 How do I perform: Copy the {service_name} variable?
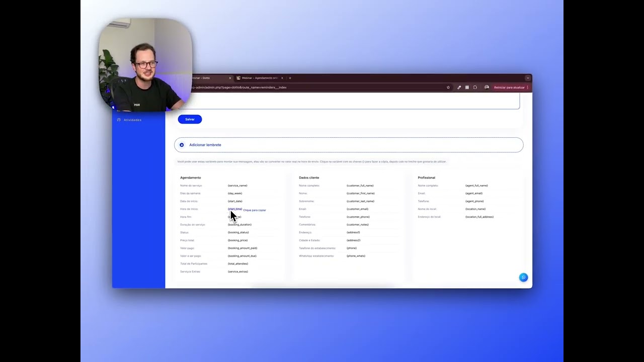pos(237,186)
